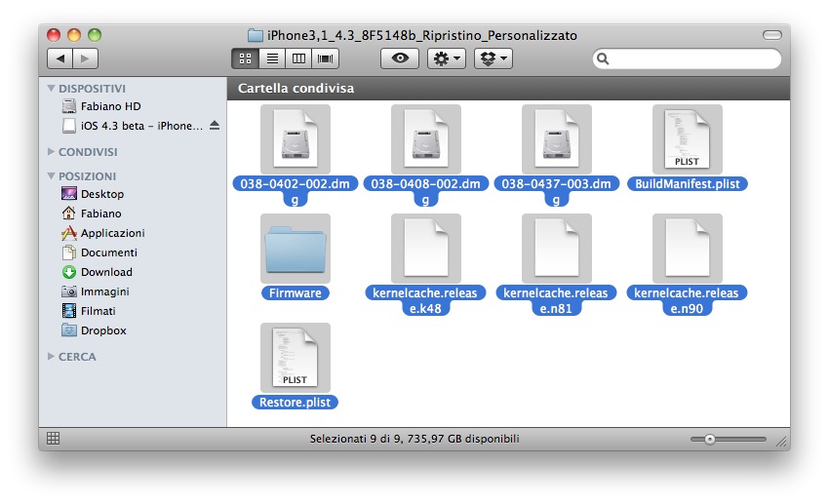Click the toolbar hide pill button
The image size is (829, 504).
coord(771,35)
